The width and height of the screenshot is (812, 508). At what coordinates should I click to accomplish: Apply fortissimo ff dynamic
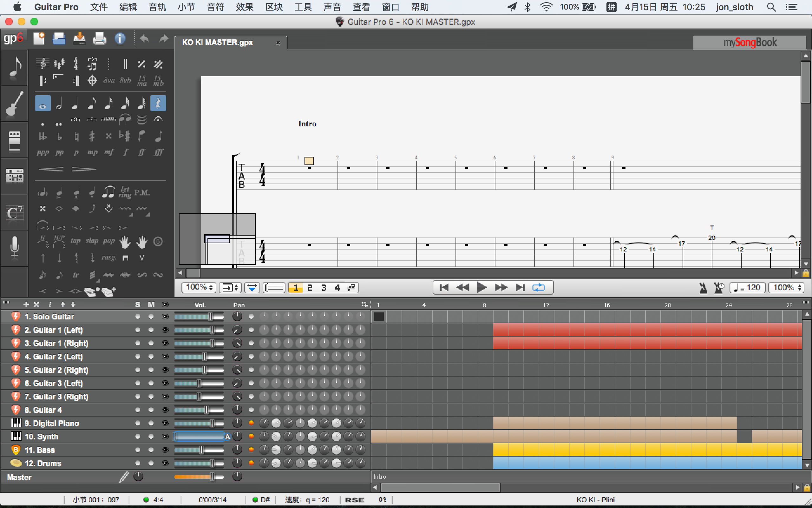141,152
